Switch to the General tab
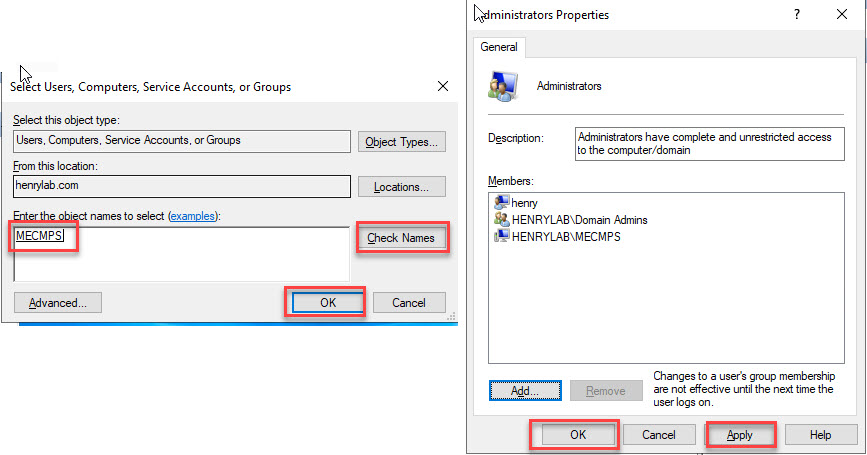867x455 pixels. pos(499,47)
